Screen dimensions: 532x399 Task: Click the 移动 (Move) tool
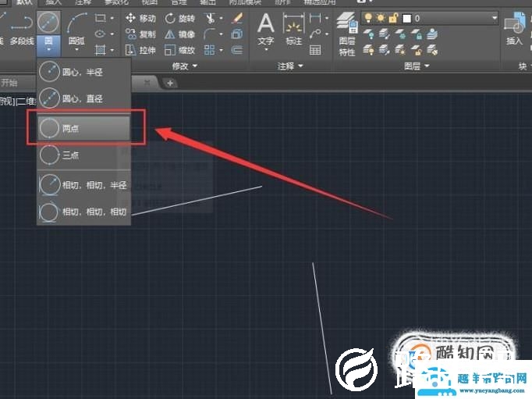pos(140,18)
